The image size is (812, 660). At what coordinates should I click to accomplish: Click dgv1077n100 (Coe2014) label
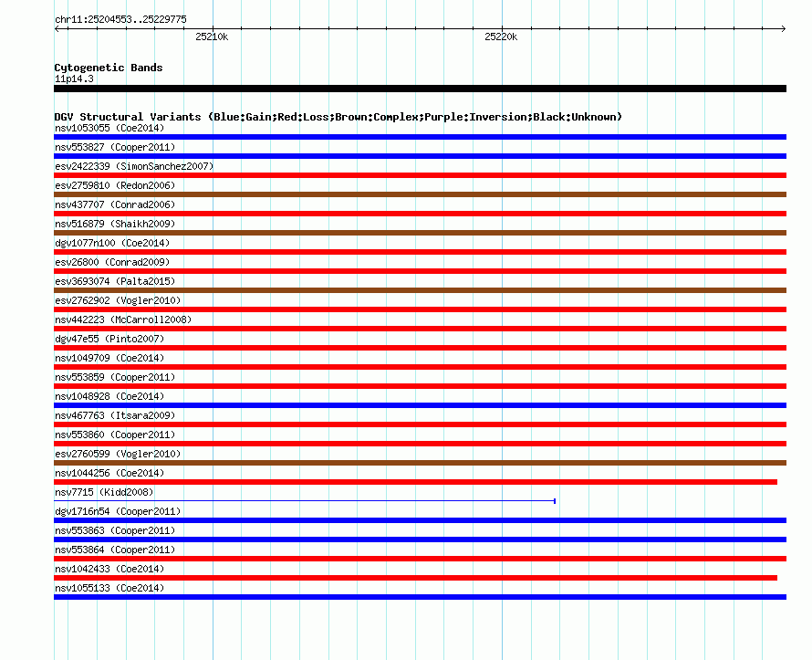(x=112, y=243)
